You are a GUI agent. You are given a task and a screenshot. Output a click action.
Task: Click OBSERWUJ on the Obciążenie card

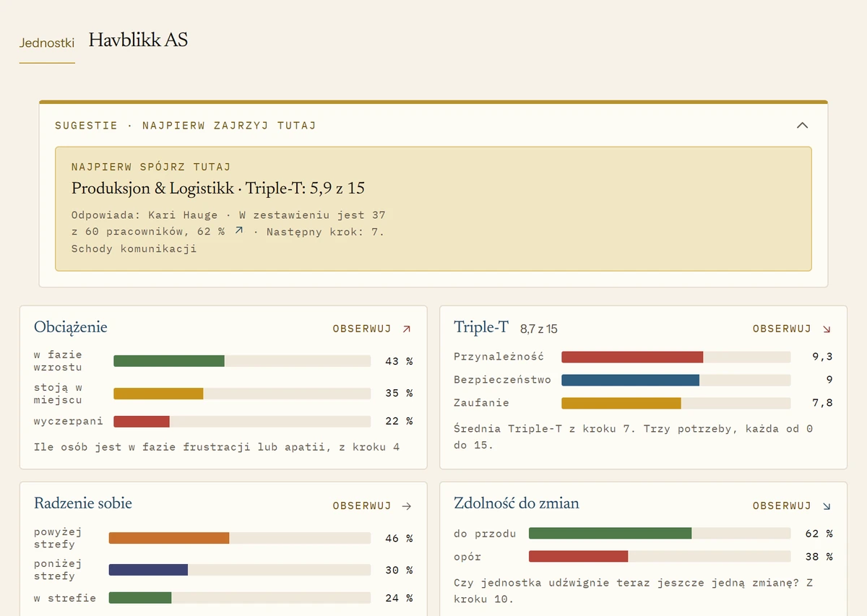click(362, 329)
